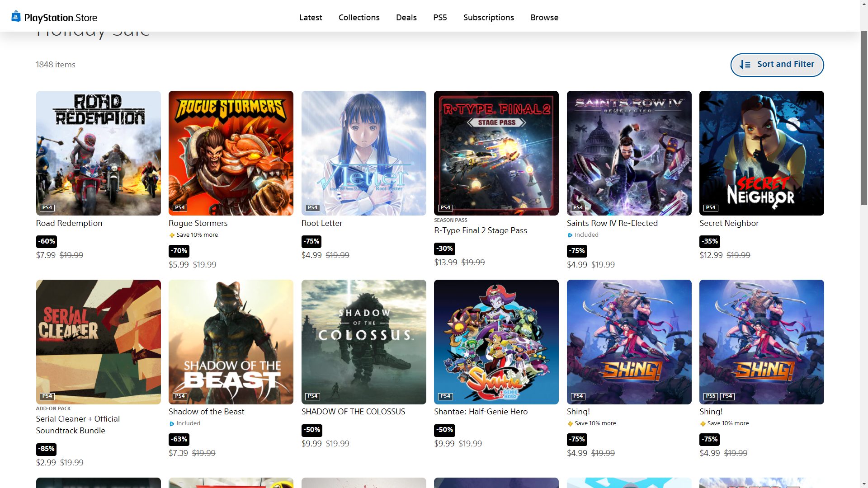Open the Shantae: Half-Genie Hero title link
Screen dimensions: 868x488
[481, 412]
